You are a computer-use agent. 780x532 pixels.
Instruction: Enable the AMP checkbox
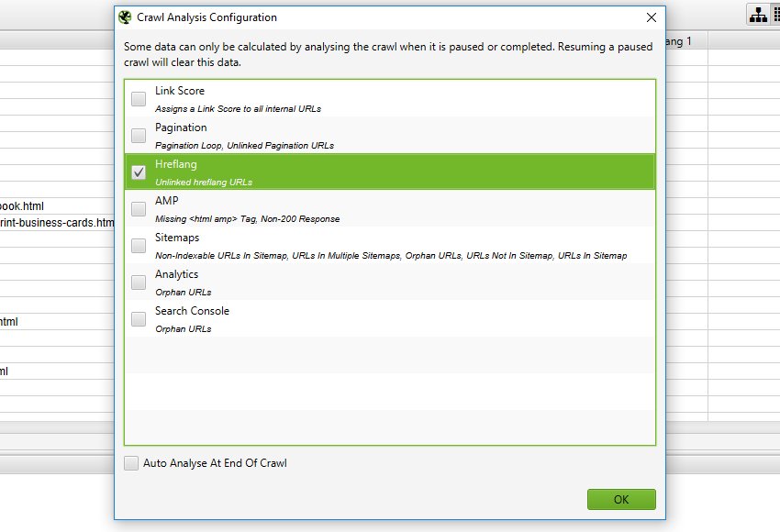coord(139,209)
